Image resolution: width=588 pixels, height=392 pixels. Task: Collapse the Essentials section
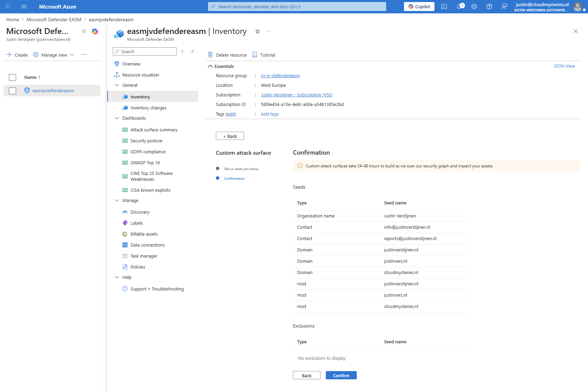pos(210,66)
